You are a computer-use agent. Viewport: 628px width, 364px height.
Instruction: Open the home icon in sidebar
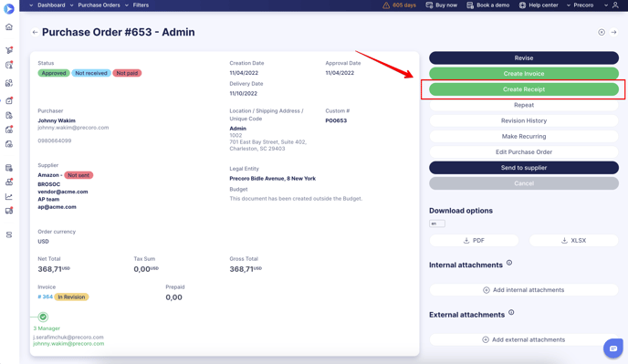pyautogui.click(x=9, y=26)
